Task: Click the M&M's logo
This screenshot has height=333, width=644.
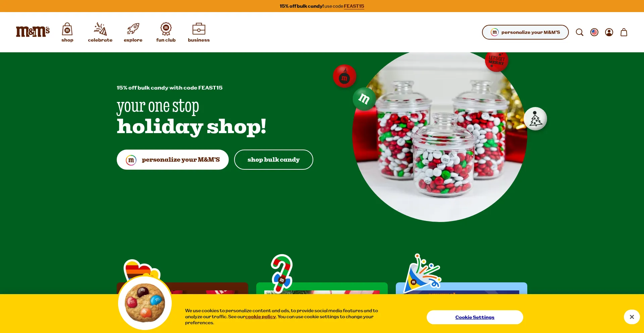Action: [x=33, y=32]
